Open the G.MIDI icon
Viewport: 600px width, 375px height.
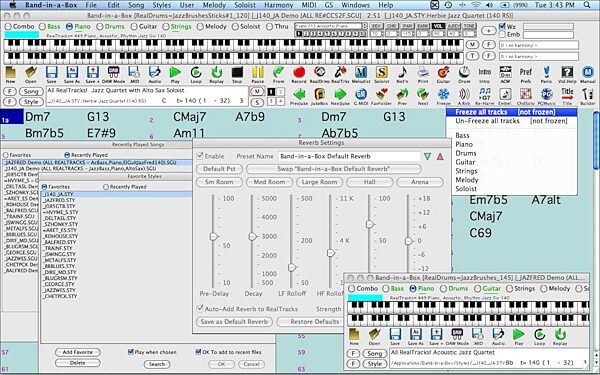tap(361, 96)
